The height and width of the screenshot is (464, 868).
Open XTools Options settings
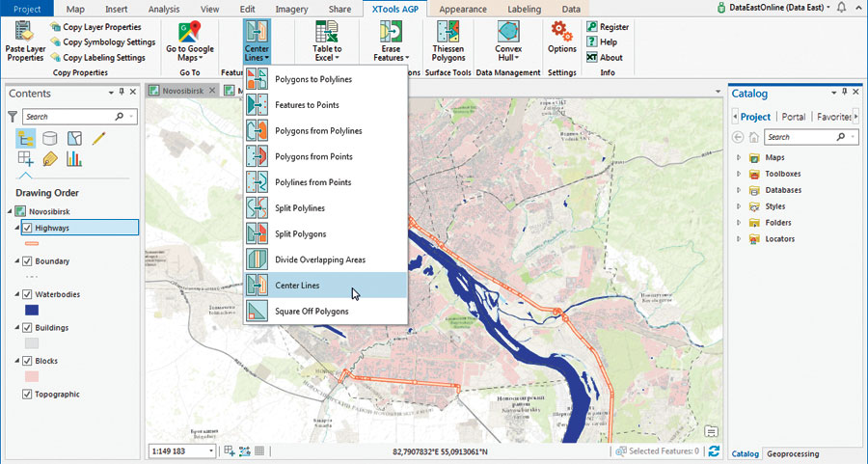pyautogui.click(x=562, y=38)
